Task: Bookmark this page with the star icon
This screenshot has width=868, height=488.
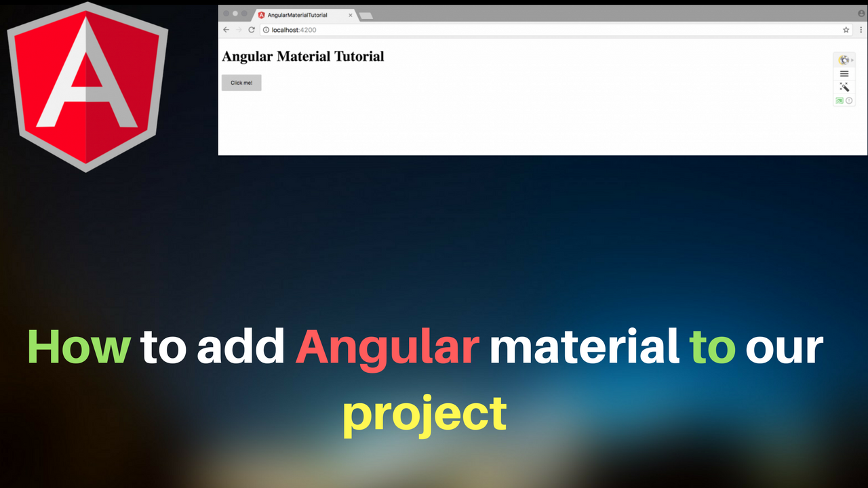Action: (846, 30)
